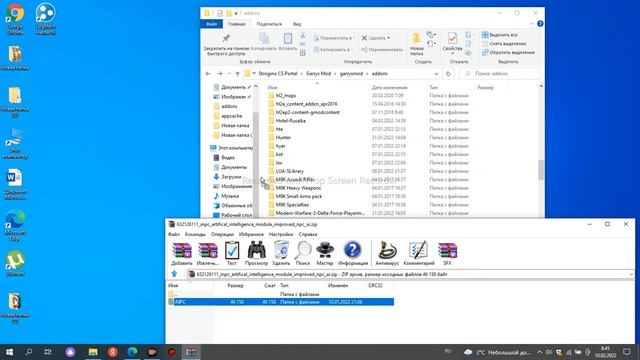Click the Поиск: addons search field
The width and height of the screenshot is (640, 360).
[499, 74]
